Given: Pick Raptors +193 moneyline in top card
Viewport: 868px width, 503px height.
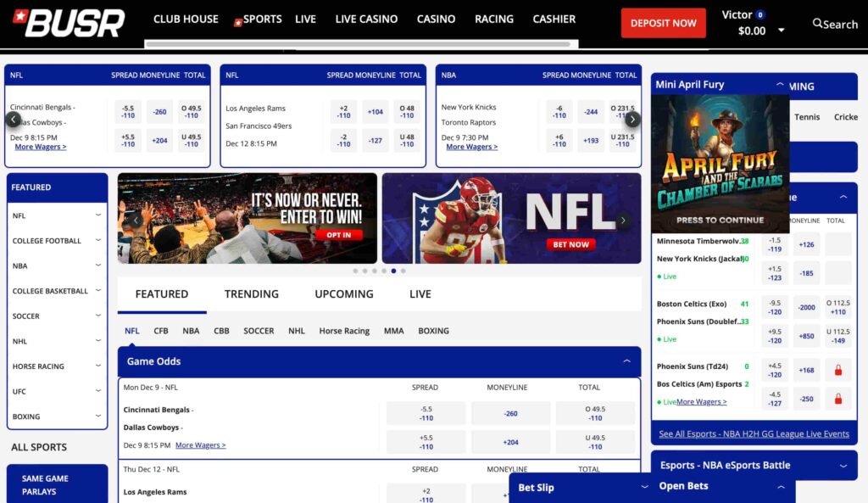Looking at the screenshot, I should 591,141.
